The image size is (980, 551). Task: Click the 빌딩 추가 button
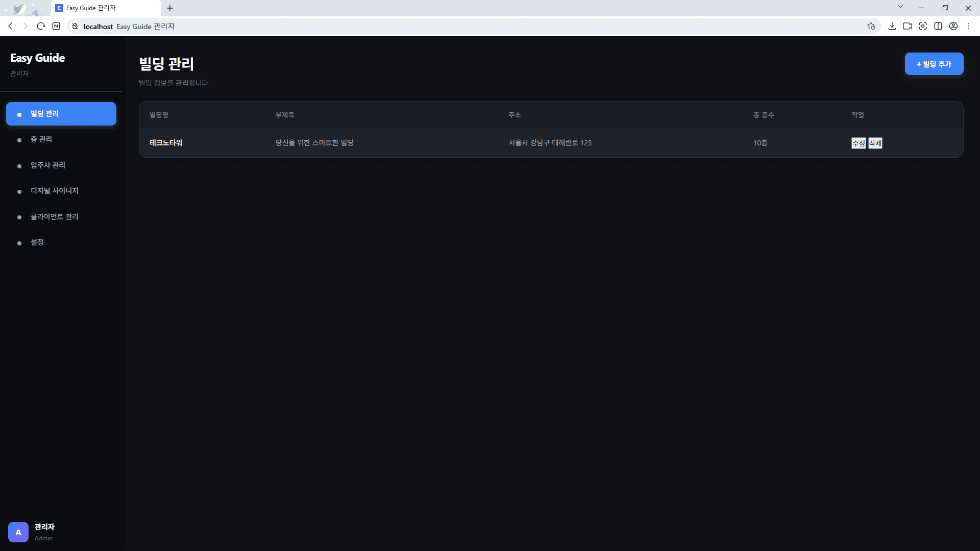coord(934,64)
